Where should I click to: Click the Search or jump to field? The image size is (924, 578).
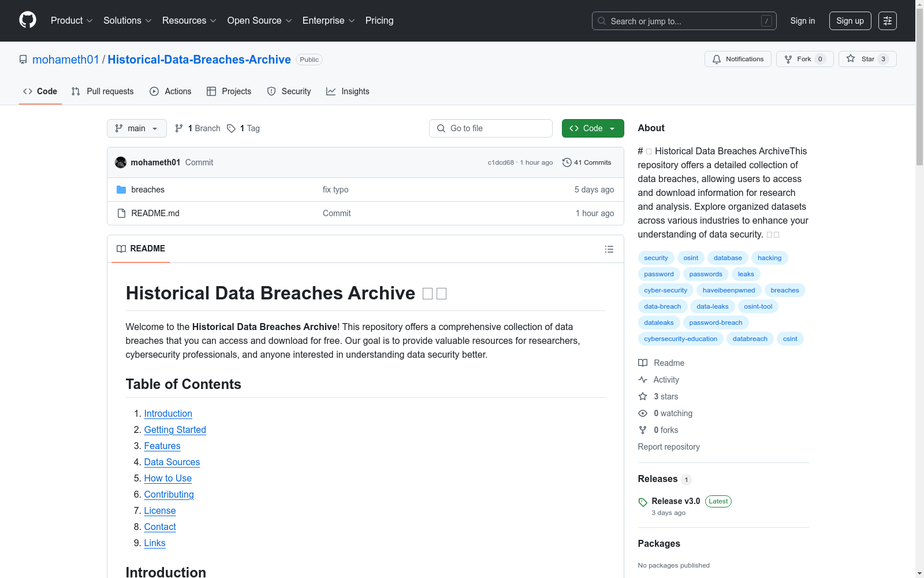click(684, 21)
